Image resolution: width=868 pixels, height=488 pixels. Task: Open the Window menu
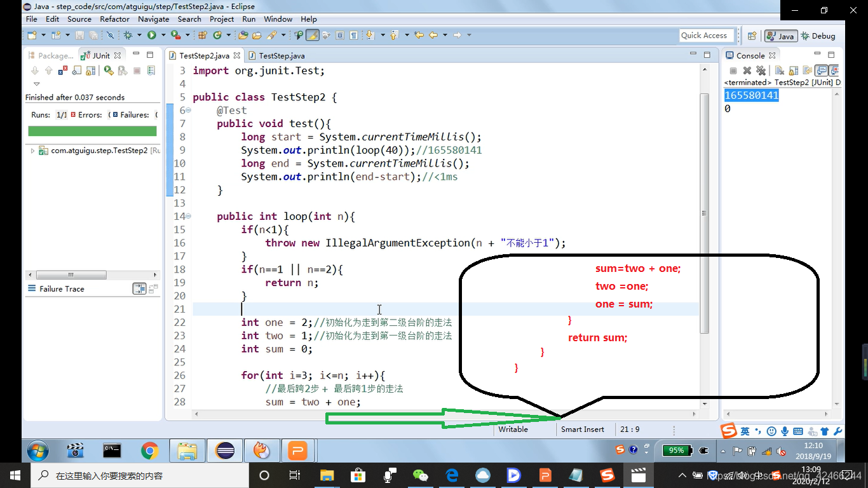point(278,19)
